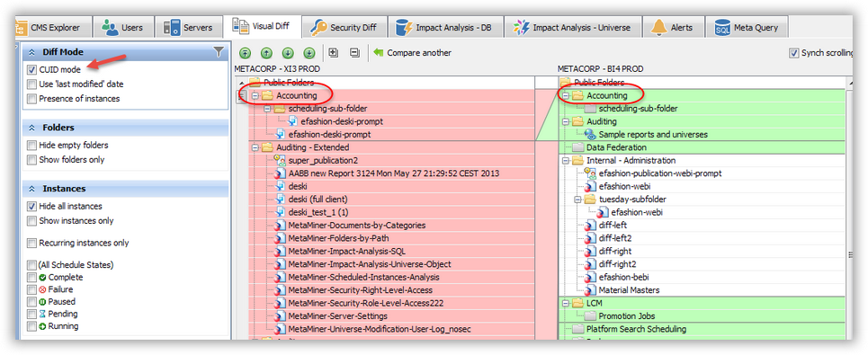Screen dimensions: 868x355
Task: Enable Use 'last modified' date checkbox
Action: [x=31, y=84]
